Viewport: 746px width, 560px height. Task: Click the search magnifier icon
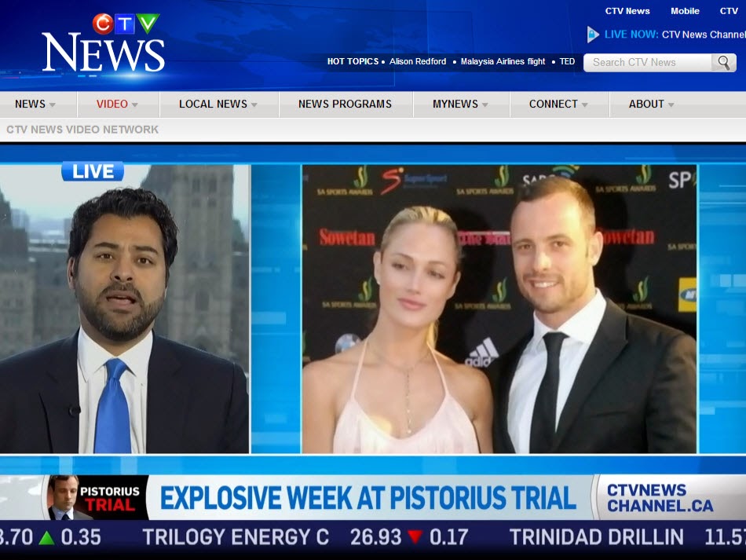[724, 62]
